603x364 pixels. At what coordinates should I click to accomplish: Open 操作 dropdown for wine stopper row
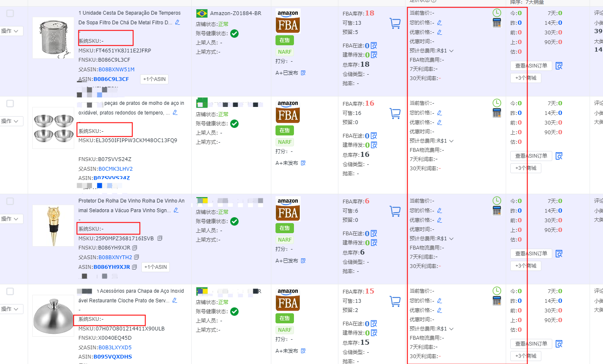(11, 219)
